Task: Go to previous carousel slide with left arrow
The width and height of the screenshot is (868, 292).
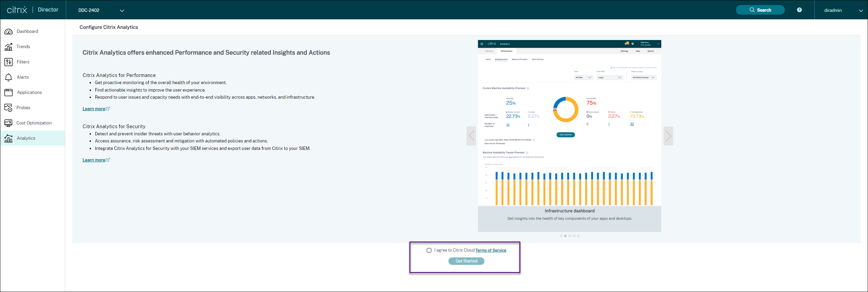Action: pyautogui.click(x=471, y=136)
